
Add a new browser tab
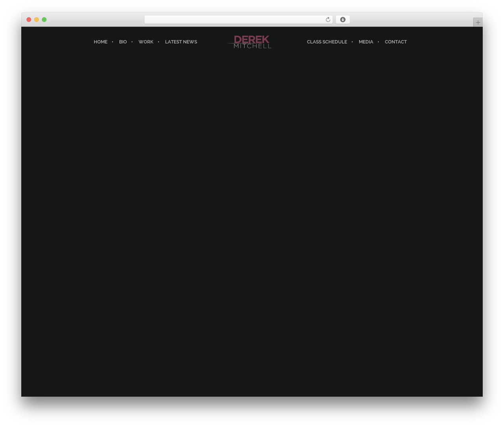(x=478, y=22)
